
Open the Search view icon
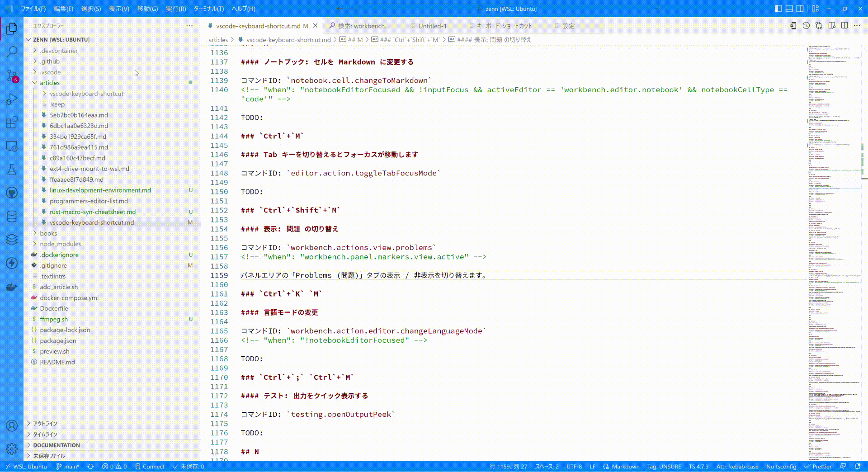pos(12,52)
